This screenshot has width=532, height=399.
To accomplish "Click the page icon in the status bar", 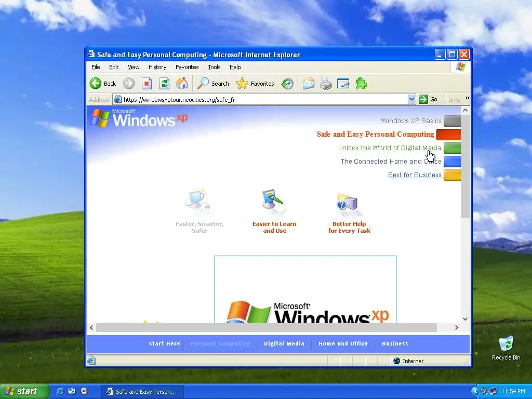I will point(91,361).
